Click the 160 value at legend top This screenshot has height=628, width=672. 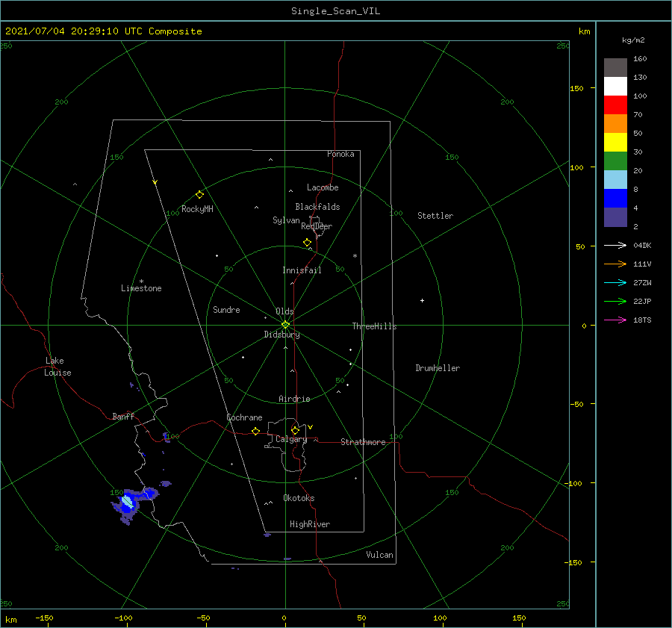click(x=641, y=59)
